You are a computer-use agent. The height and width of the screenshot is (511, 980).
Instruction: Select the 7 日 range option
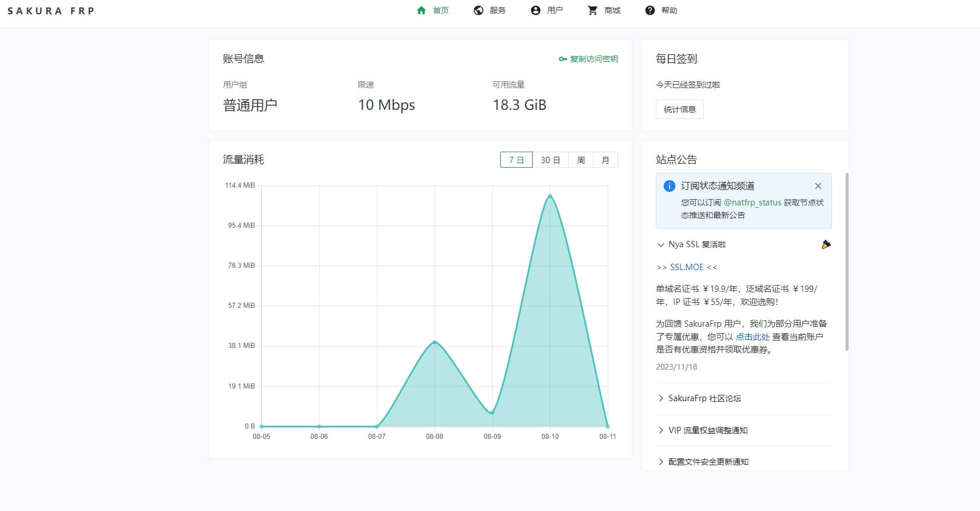[516, 160]
